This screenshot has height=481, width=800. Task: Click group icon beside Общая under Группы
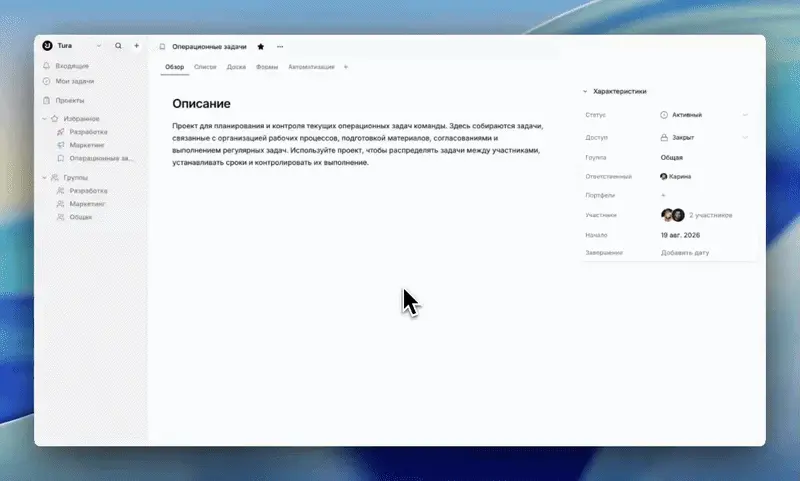click(60, 217)
